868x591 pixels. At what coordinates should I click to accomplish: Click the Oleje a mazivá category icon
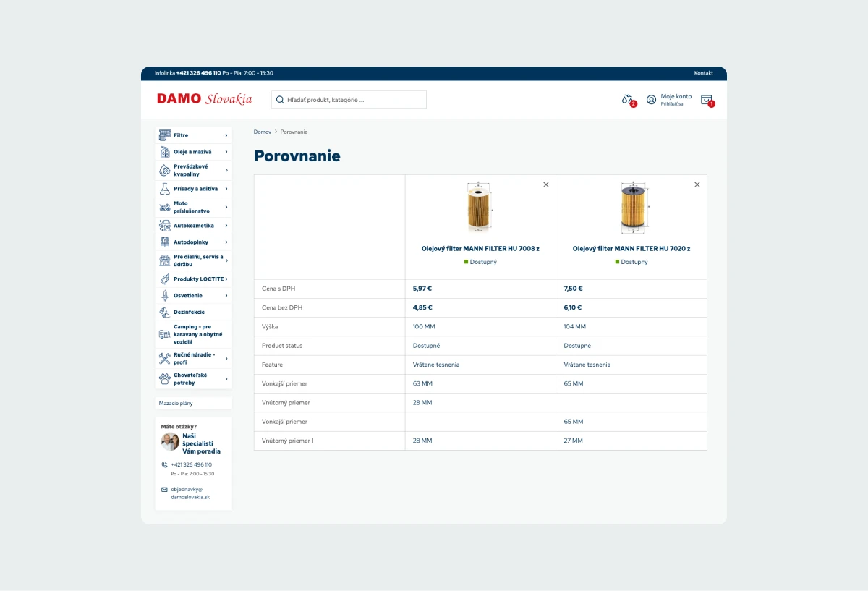click(x=164, y=152)
